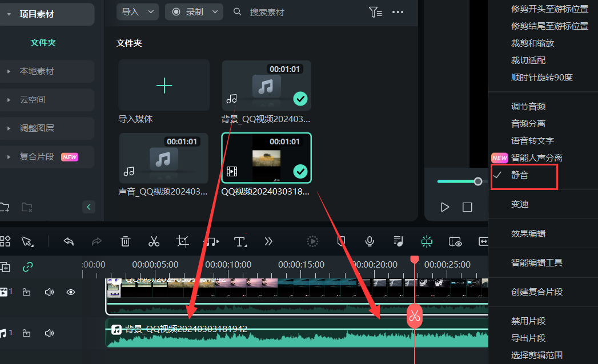Select the text T tool

(240, 241)
